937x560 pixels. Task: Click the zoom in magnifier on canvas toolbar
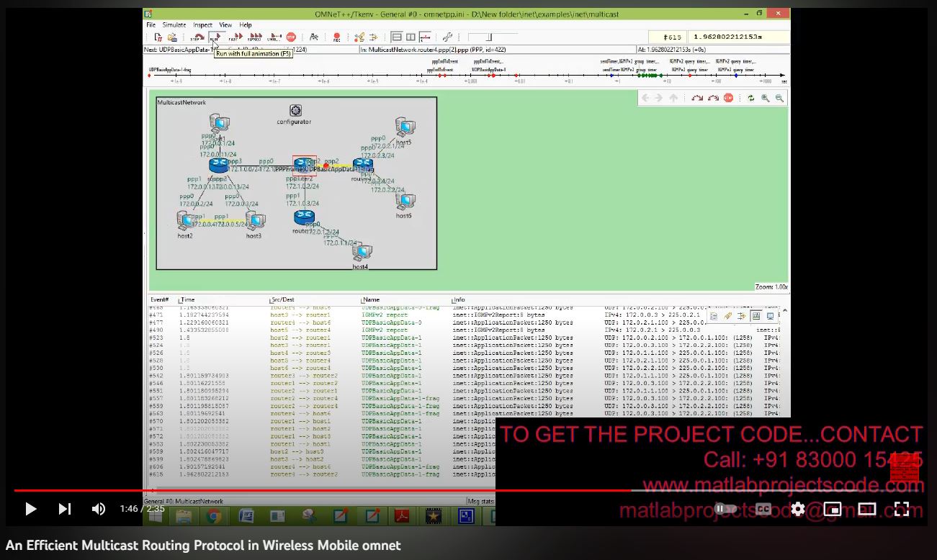tap(766, 98)
